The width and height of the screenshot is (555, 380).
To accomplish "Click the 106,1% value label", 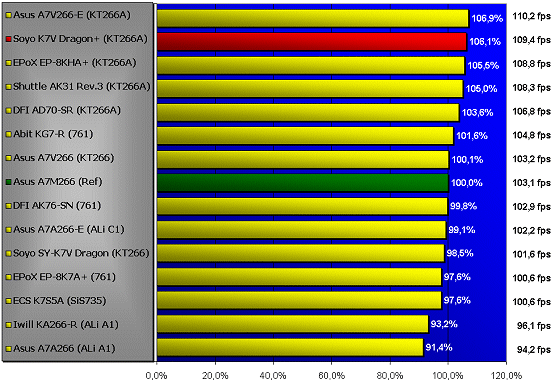I will point(485,42).
